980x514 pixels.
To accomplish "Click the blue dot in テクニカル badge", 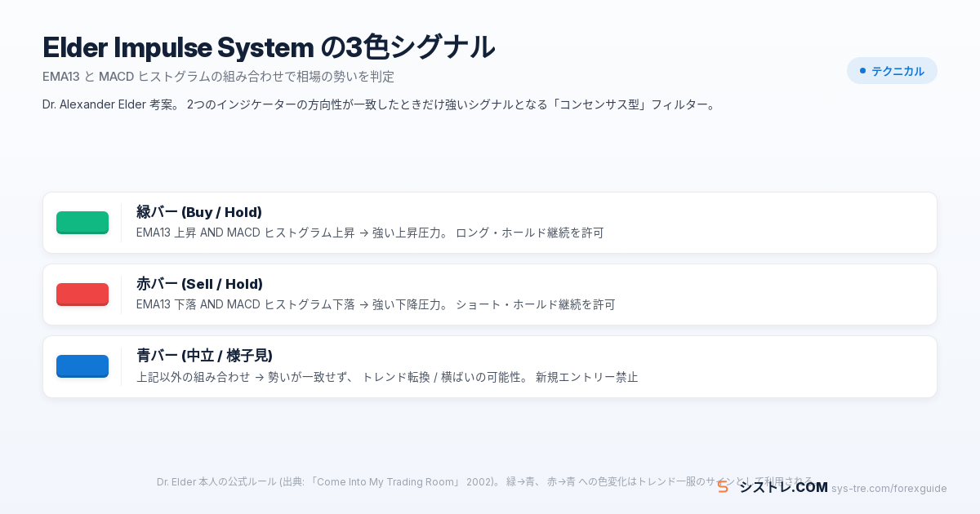I will [862, 71].
